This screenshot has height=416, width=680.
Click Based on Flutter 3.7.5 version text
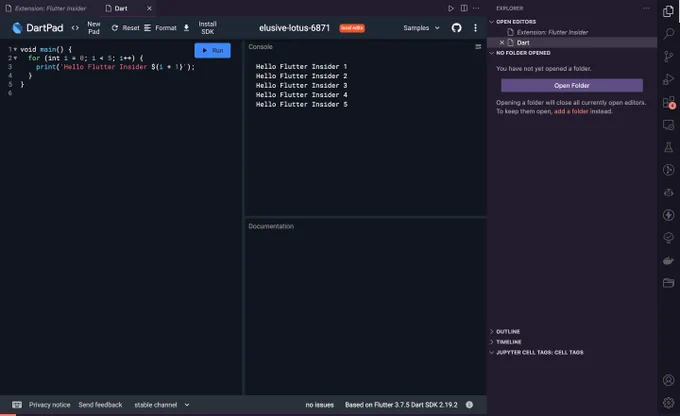pyautogui.click(x=401, y=405)
